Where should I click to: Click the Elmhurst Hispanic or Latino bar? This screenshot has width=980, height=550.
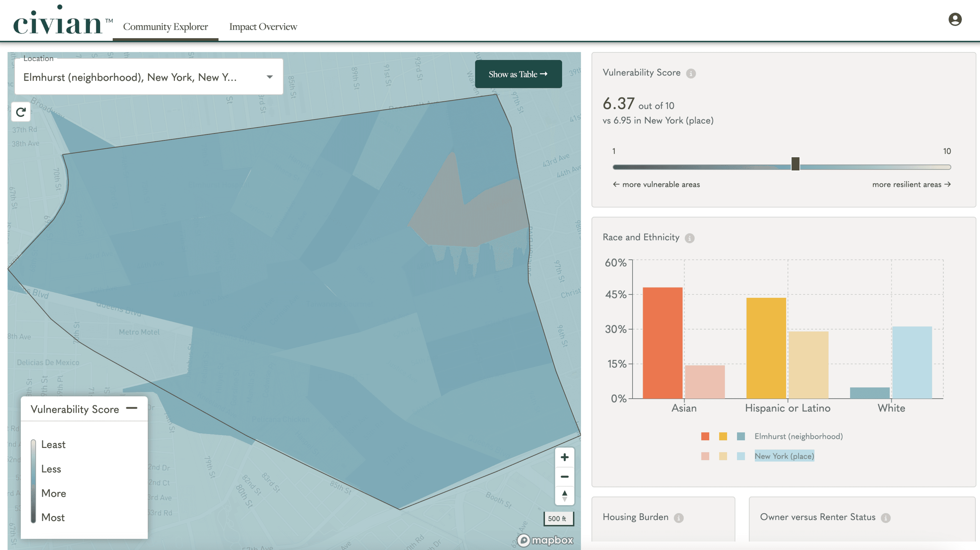766,348
